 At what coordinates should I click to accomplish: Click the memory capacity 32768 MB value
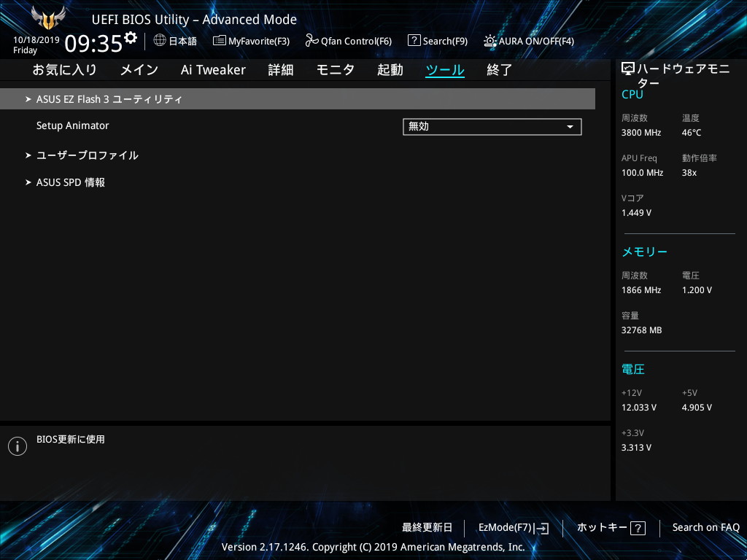641,330
